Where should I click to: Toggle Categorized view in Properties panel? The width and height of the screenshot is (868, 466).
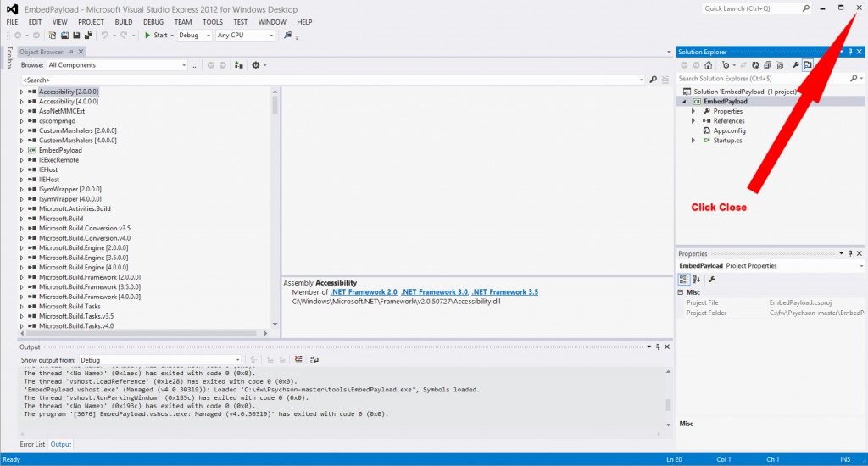pyautogui.click(x=684, y=280)
